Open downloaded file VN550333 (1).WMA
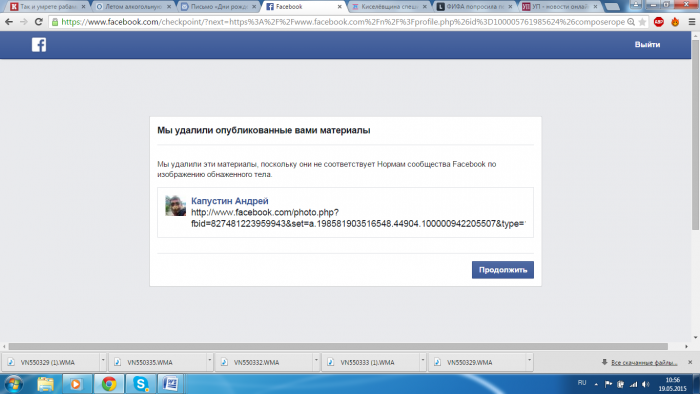 coord(371,362)
